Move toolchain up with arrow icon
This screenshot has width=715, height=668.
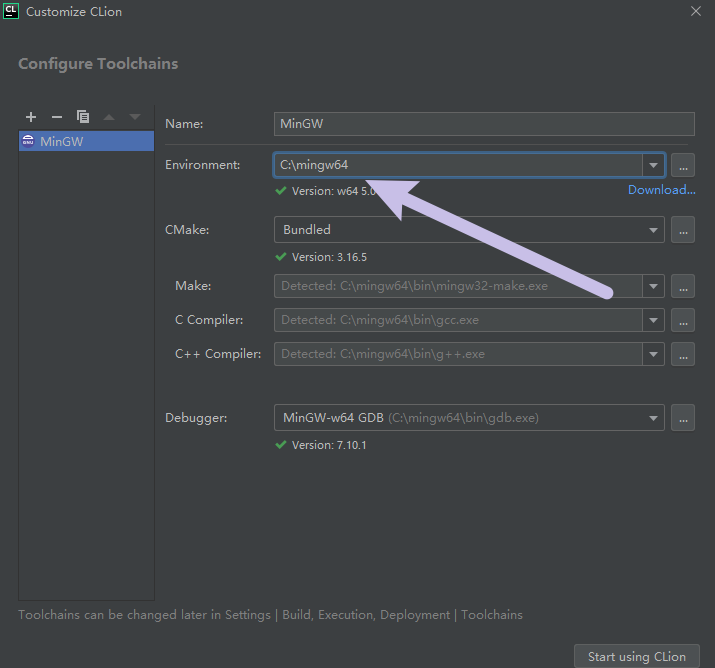click(109, 117)
